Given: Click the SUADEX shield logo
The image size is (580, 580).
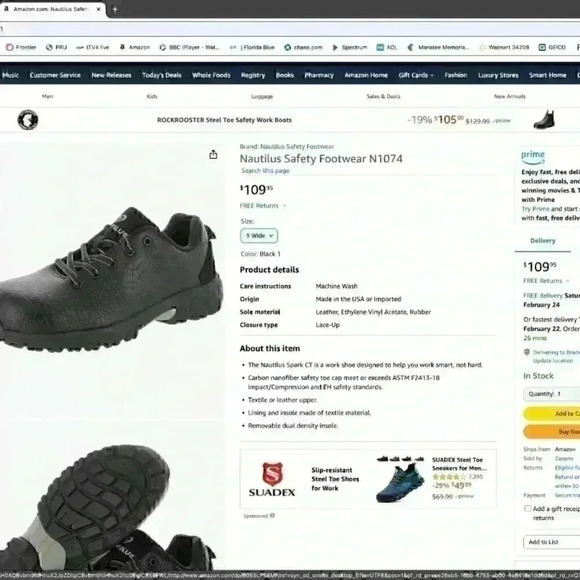Looking at the screenshot, I should pos(272,474).
